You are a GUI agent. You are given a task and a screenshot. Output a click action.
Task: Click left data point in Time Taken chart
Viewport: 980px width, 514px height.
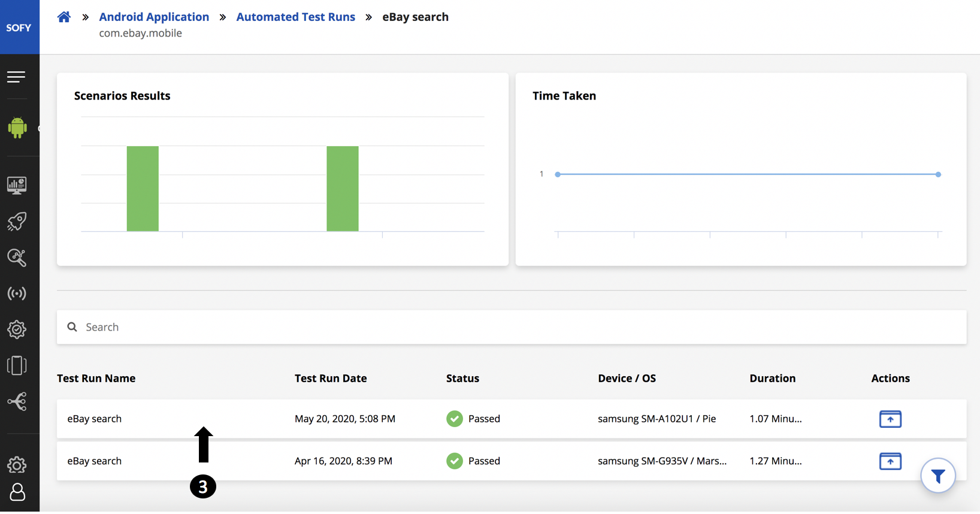coord(558,174)
